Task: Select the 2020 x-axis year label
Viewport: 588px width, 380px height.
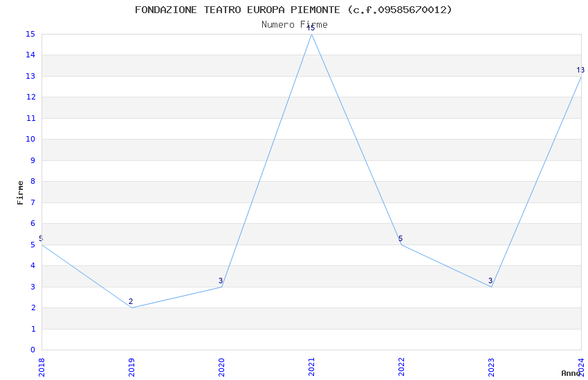Action: pyautogui.click(x=221, y=368)
